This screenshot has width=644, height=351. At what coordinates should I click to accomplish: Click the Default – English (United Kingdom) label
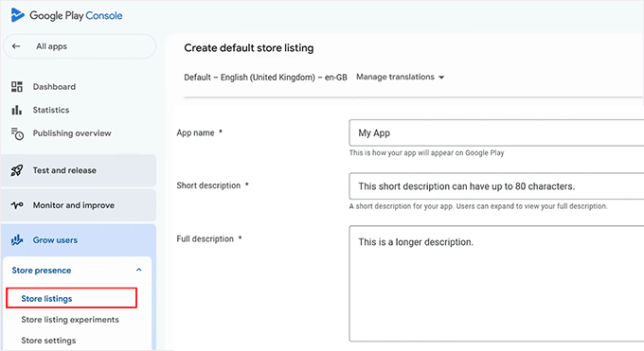click(265, 78)
